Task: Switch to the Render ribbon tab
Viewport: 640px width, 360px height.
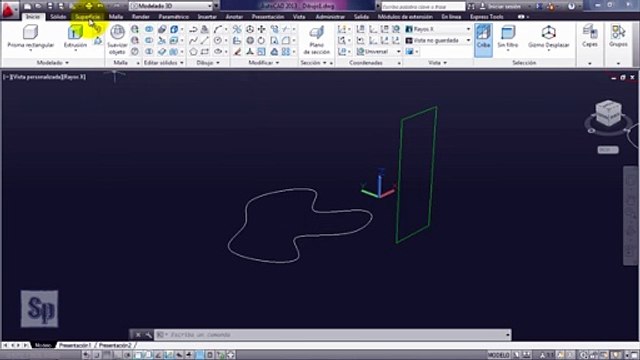Action: (141, 17)
